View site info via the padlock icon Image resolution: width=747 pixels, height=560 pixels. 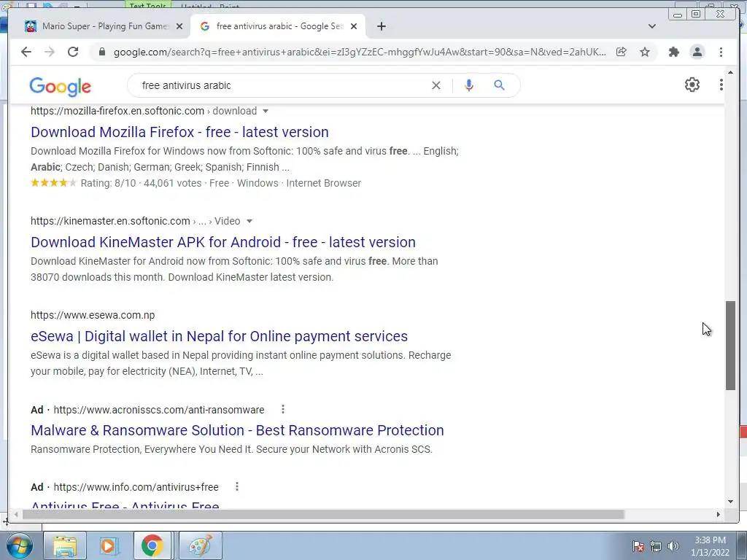click(x=101, y=52)
